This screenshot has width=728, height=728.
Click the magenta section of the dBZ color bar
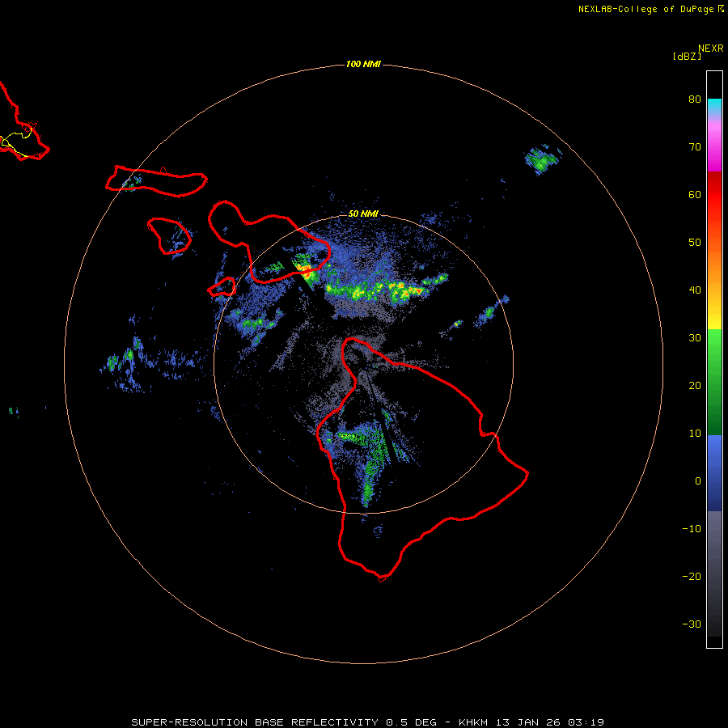pos(714,149)
